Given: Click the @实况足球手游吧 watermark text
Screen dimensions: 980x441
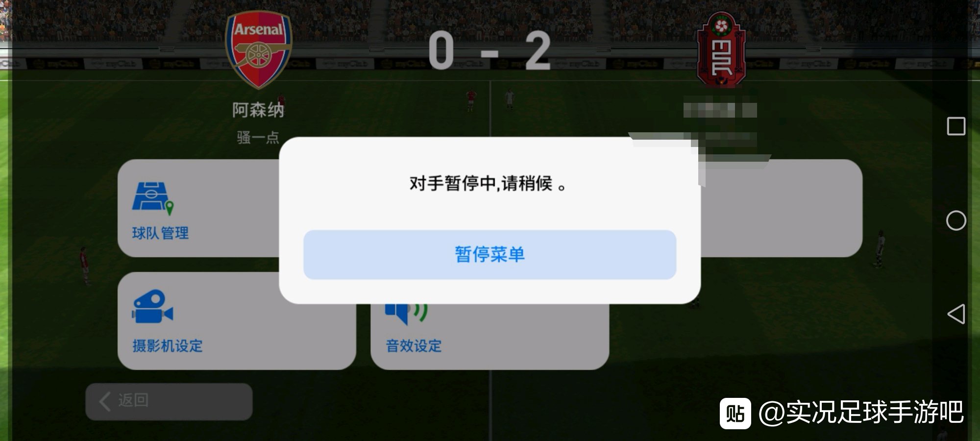Looking at the screenshot, I should (861, 412).
